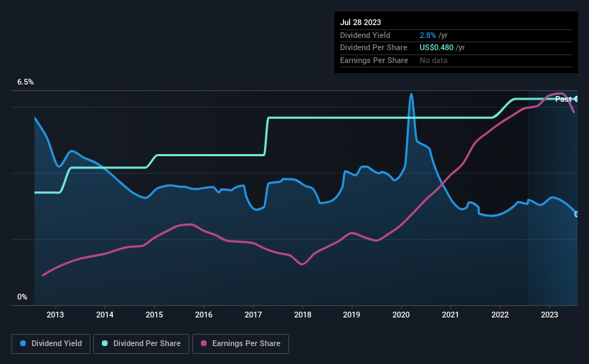Toggle the Dividend Yield legend button
Screen dimensions: 589x364
pyautogui.click(x=51, y=344)
